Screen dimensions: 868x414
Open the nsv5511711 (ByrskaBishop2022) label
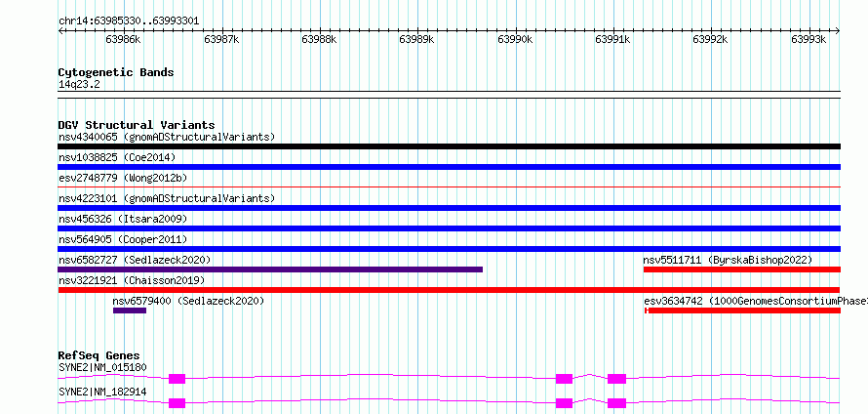[x=728, y=260]
